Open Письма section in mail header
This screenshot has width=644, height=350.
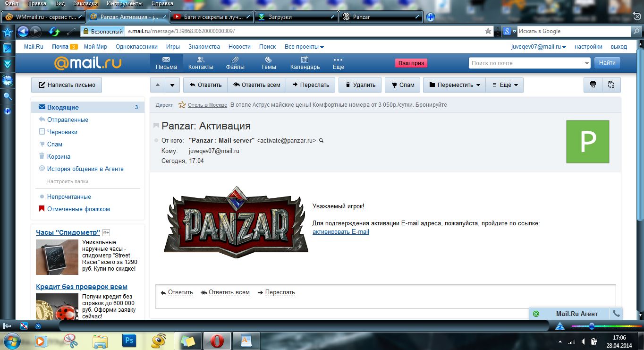tap(166, 63)
